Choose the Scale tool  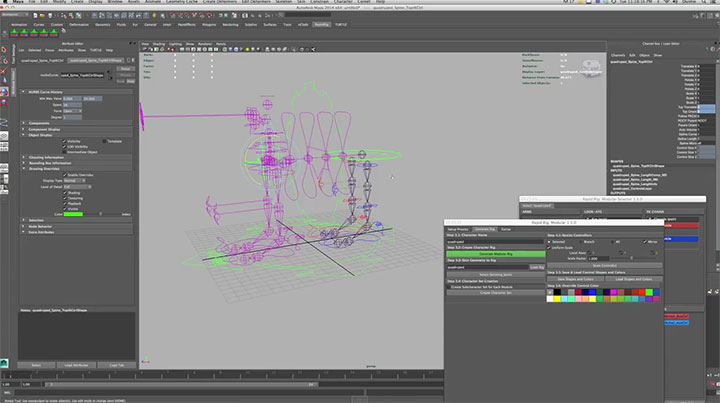(x=4, y=102)
